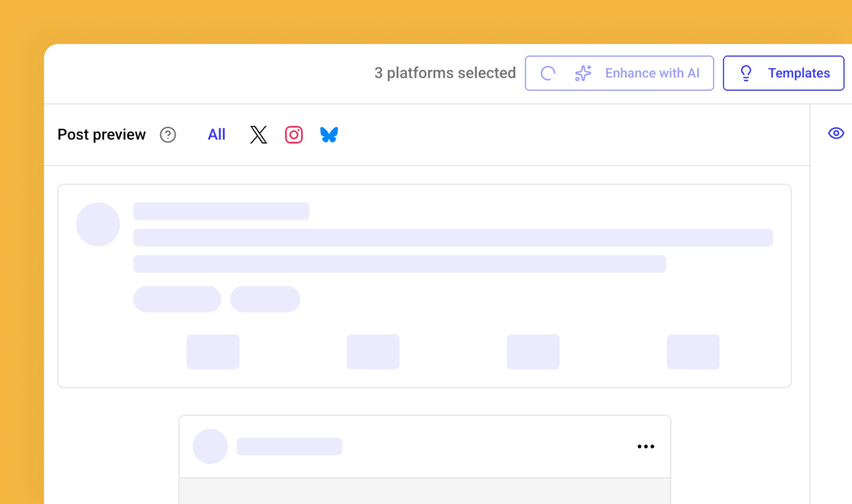Click the "3 platforms selected" text
This screenshot has height=504, width=852.
445,73
